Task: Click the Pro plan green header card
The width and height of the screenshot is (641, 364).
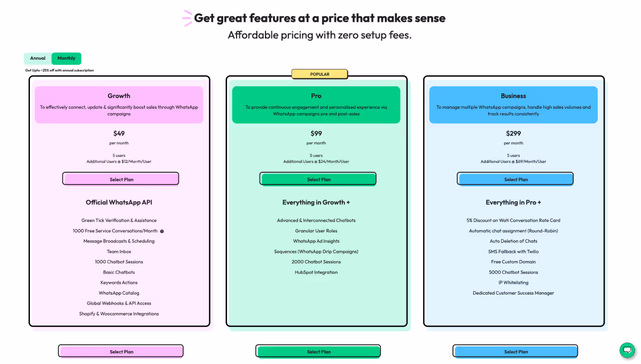Action: (316, 105)
